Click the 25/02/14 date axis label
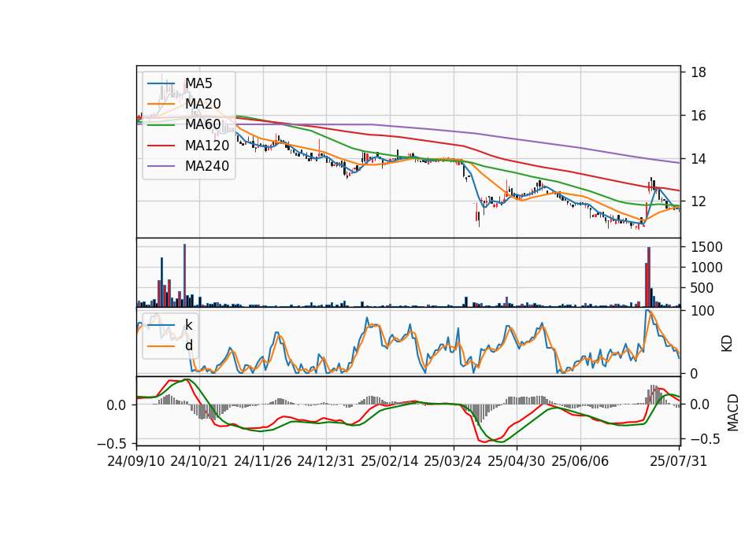756x543 pixels. 390,461
